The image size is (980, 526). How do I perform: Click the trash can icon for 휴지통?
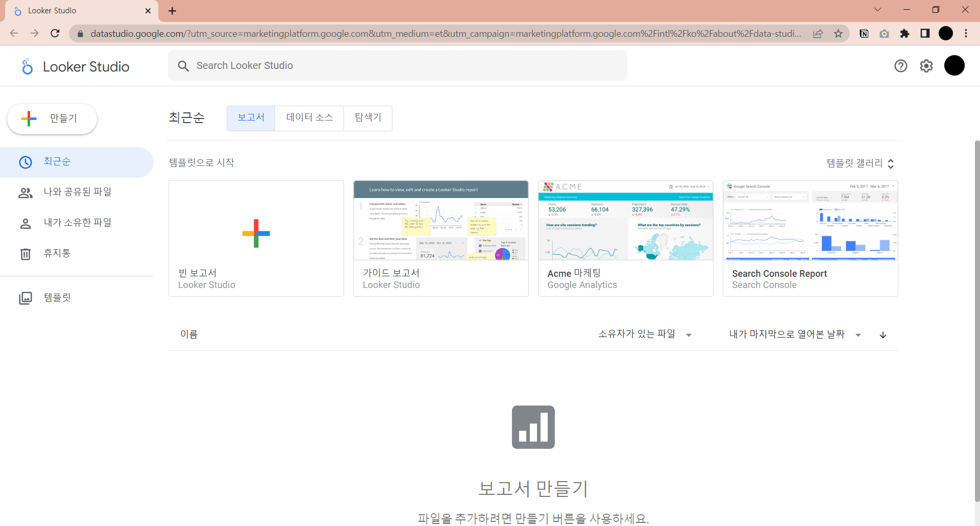(x=26, y=254)
